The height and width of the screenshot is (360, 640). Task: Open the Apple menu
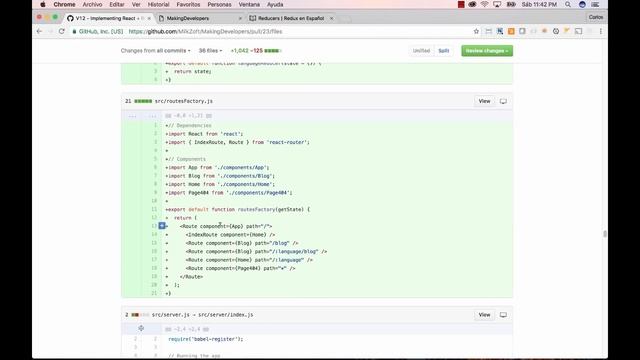click(x=43, y=4)
